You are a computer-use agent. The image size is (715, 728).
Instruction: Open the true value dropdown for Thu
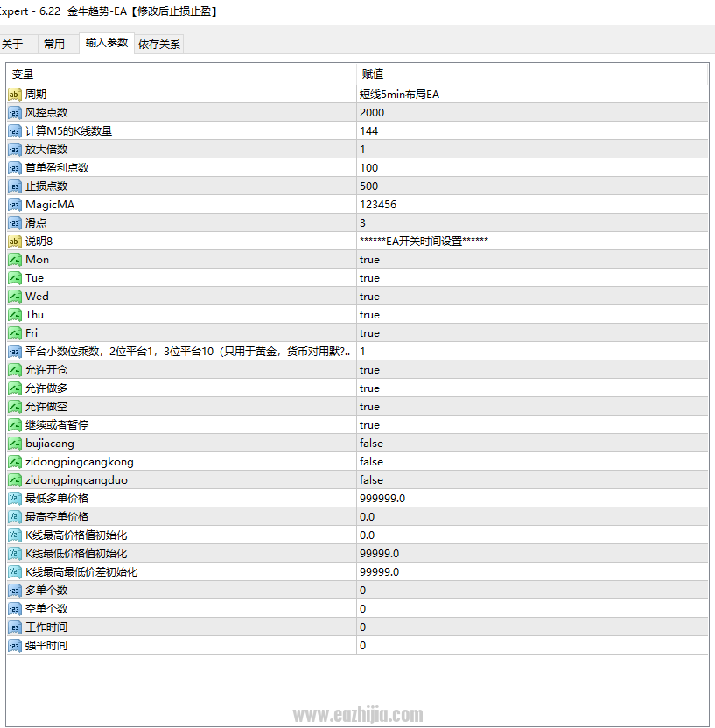pos(532,315)
